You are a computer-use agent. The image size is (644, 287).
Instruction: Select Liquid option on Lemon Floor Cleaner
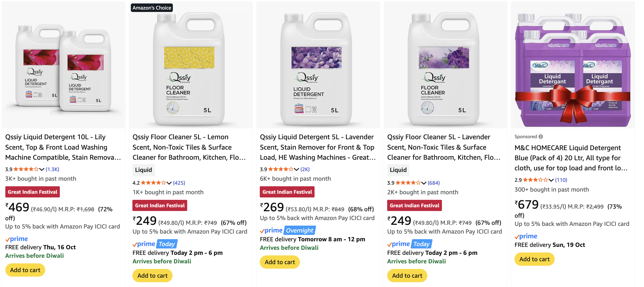coord(144,170)
